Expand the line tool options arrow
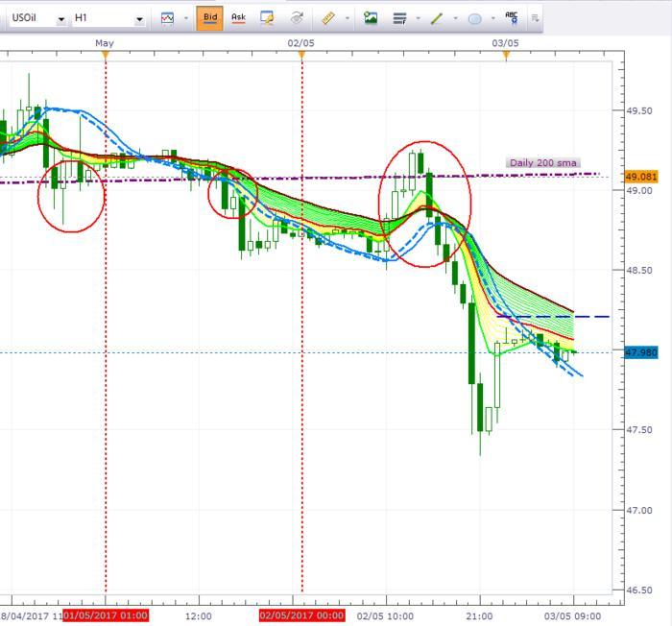Image resolution: width=672 pixels, height=626 pixels. [456, 18]
